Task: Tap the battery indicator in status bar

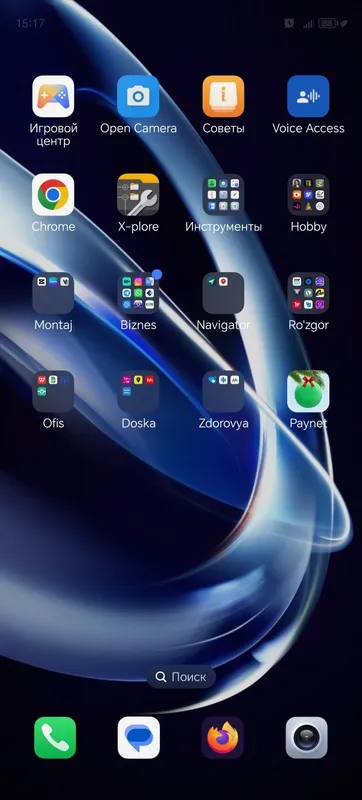Action: coord(327,23)
